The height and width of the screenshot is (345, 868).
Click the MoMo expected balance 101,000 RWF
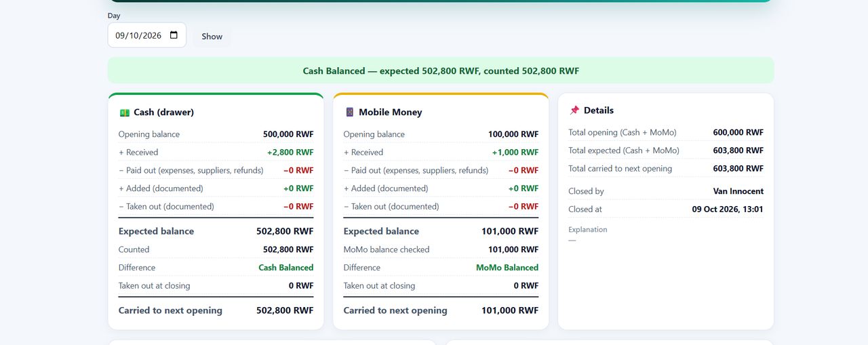510,231
